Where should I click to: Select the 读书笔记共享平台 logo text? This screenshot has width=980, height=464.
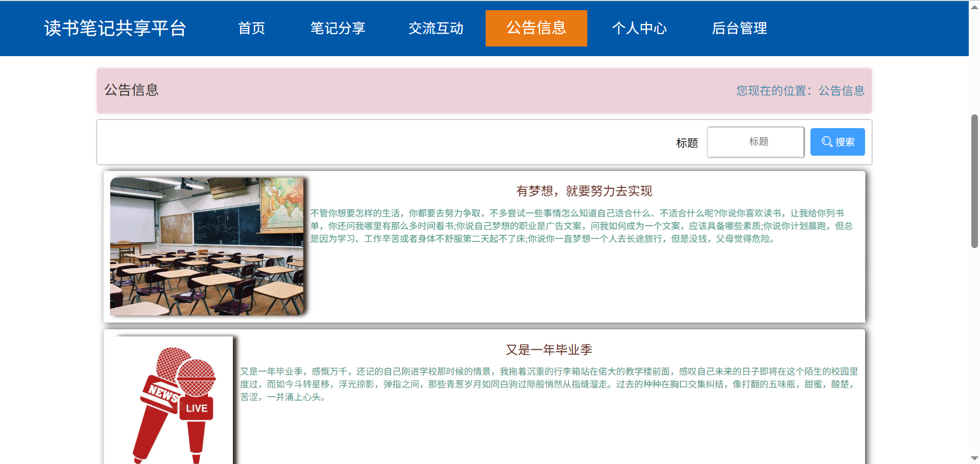[x=115, y=28]
